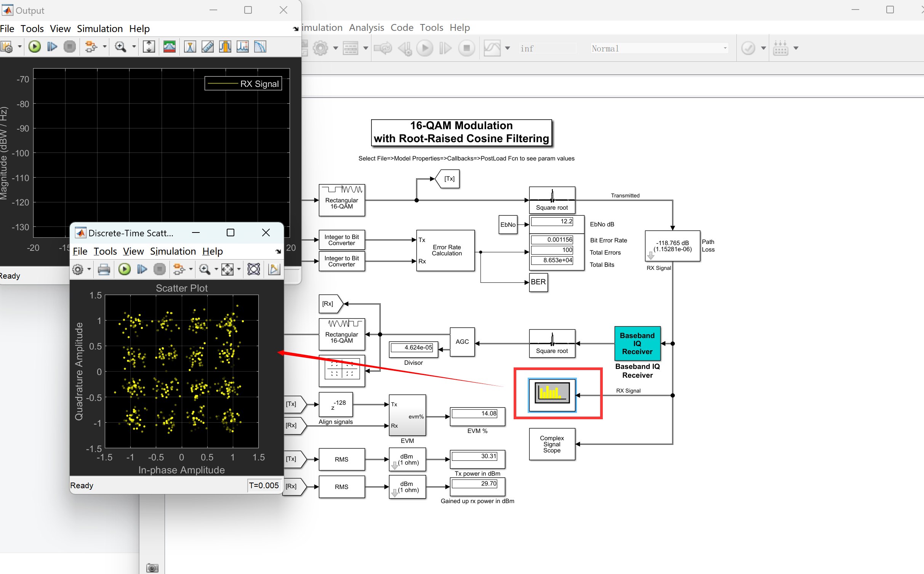Click the Distortion Measurements toolbar icon
Image resolution: width=924 pixels, height=574 pixels.
tap(243, 47)
